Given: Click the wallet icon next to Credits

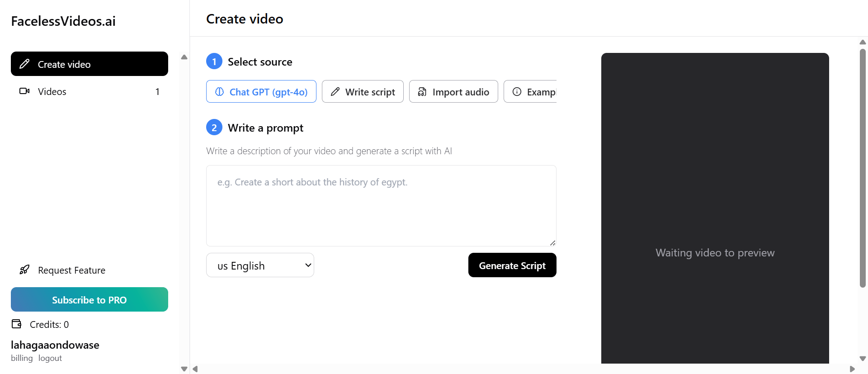Looking at the screenshot, I should click(17, 324).
